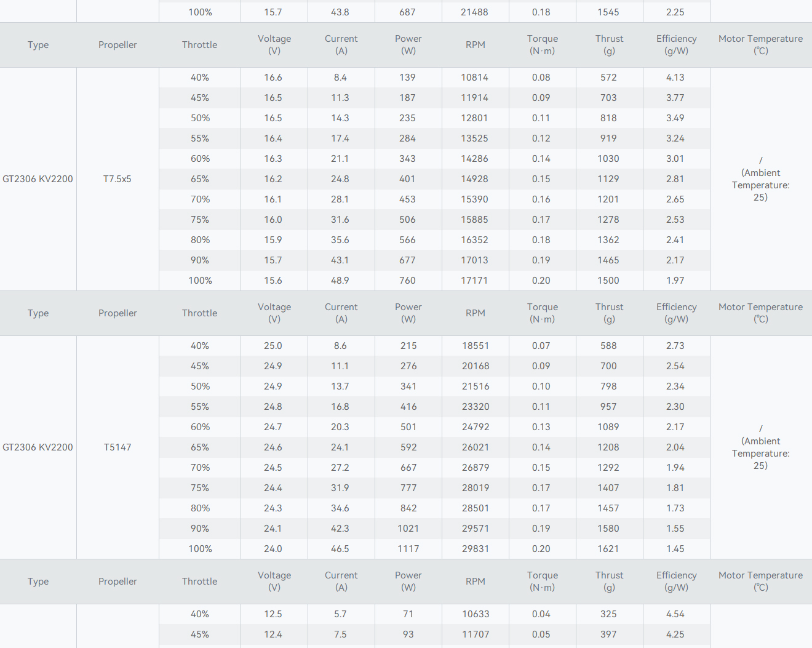Select current value 48.9

pyautogui.click(x=340, y=281)
